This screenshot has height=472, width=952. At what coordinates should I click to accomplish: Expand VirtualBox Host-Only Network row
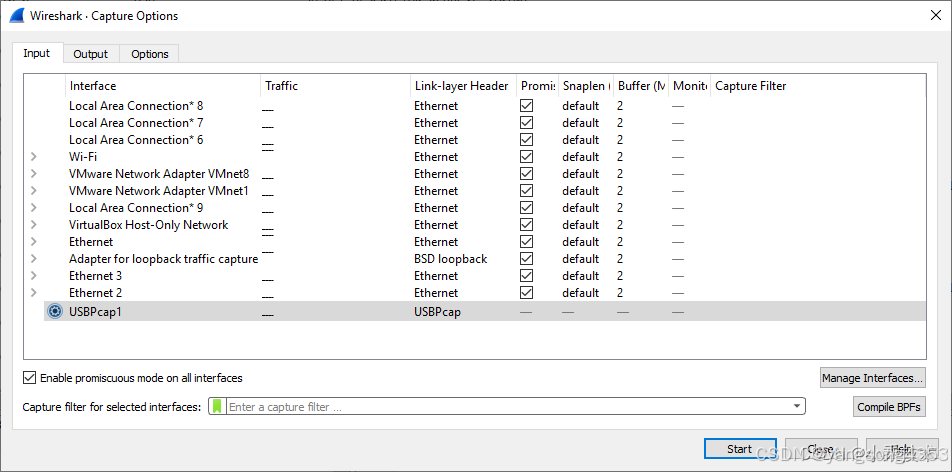(34, 225)
